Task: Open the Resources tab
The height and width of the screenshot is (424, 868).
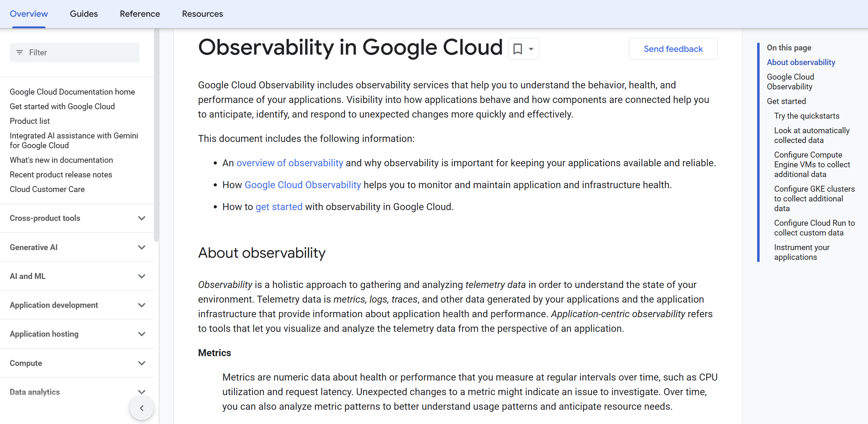Action: click(x=202, y=14)
